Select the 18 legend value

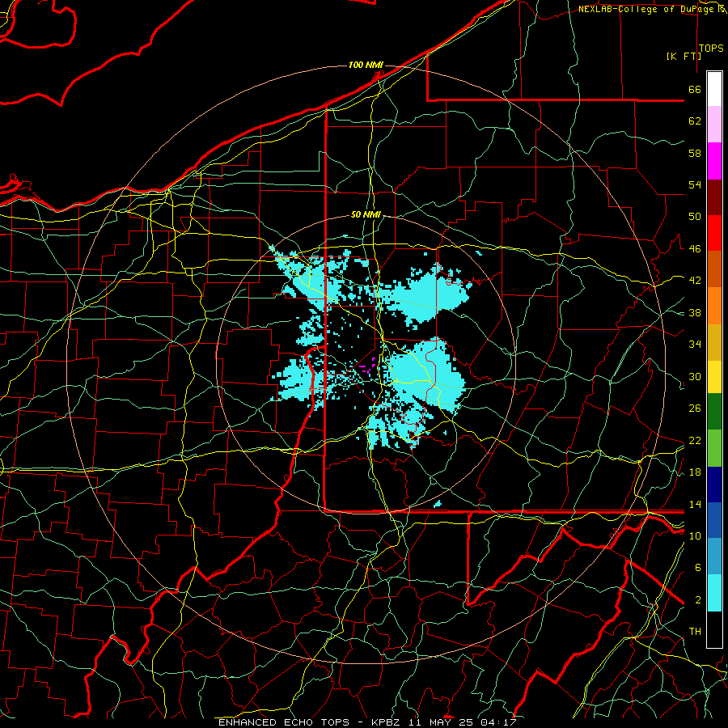point(695,472)
